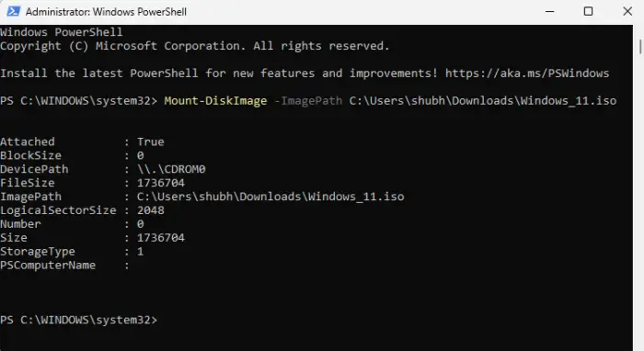
Task: Click the Mount-DiskImage command text
Action: coord(215,101)
